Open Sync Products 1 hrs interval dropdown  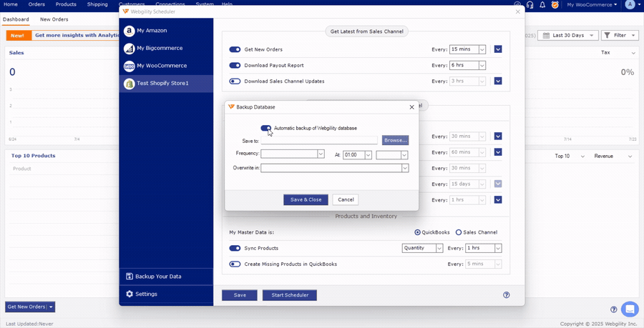(x=484, y=248)
